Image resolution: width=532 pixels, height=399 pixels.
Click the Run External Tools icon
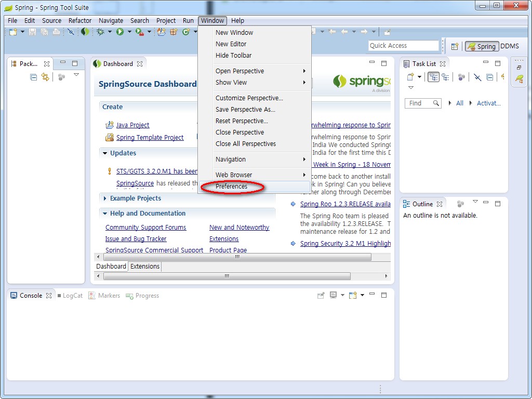click(139, 32)
